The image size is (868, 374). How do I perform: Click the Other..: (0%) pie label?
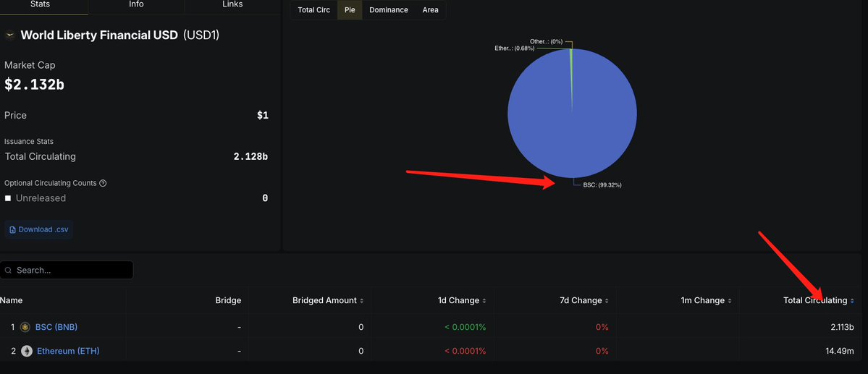click(x=547, y=41)
